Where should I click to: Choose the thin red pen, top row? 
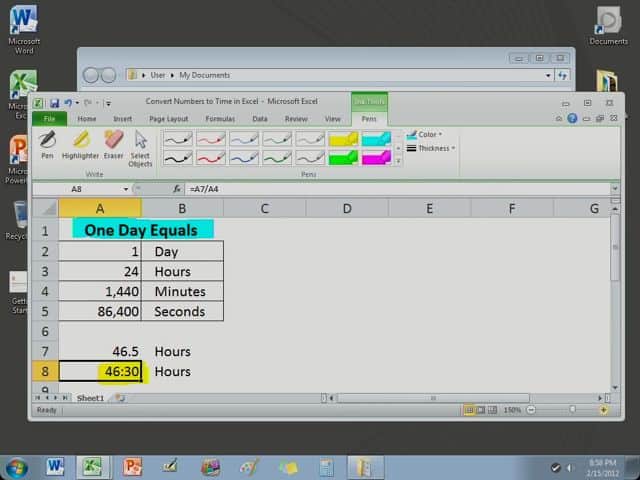click(211, 139)
